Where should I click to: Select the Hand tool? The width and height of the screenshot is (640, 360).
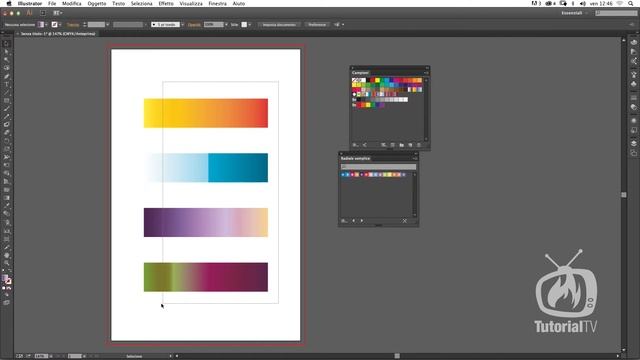pos(7,255)
